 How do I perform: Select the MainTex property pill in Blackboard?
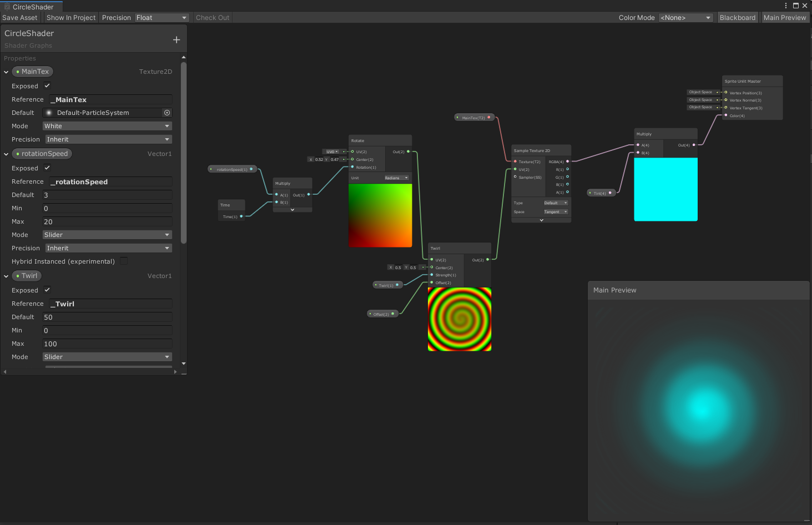[x=32, y=72]
